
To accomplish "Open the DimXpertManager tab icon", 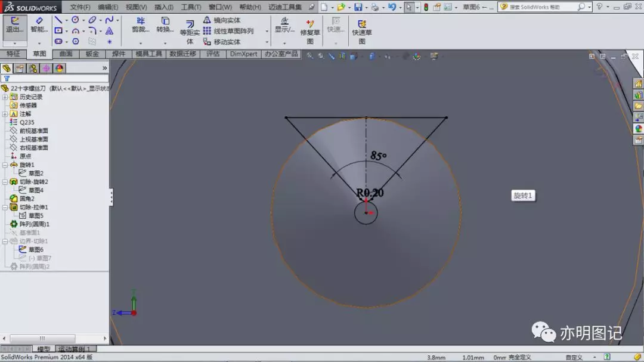I will point(46,68).
